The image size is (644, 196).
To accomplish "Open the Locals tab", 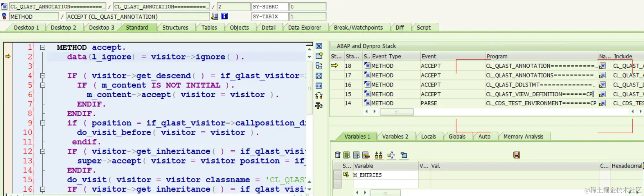I will 428,137.
